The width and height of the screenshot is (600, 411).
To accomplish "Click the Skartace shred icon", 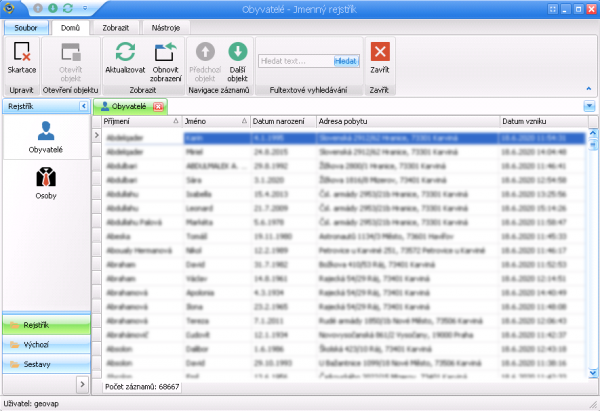I will pos(22,52).
